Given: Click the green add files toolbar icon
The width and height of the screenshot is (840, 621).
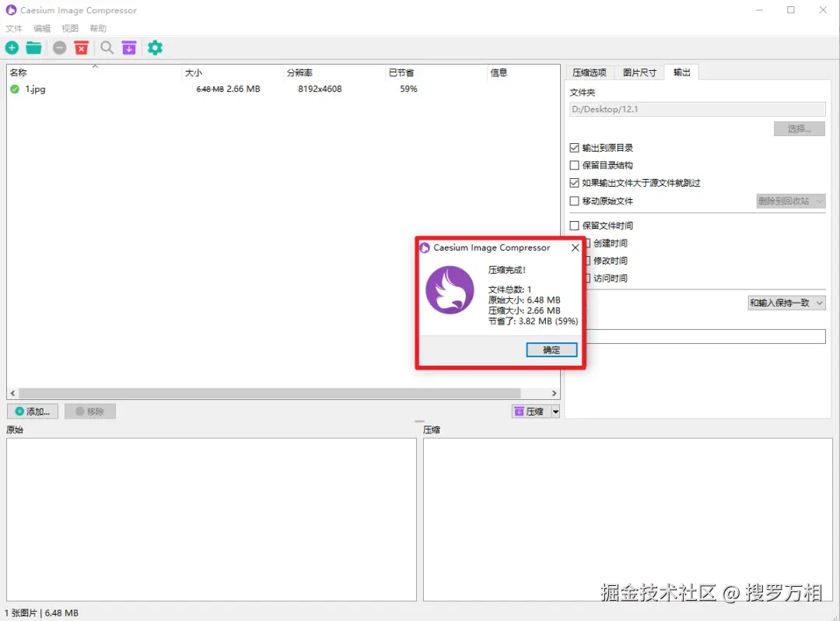Looking at the screenshot, I should coord(12,47).
